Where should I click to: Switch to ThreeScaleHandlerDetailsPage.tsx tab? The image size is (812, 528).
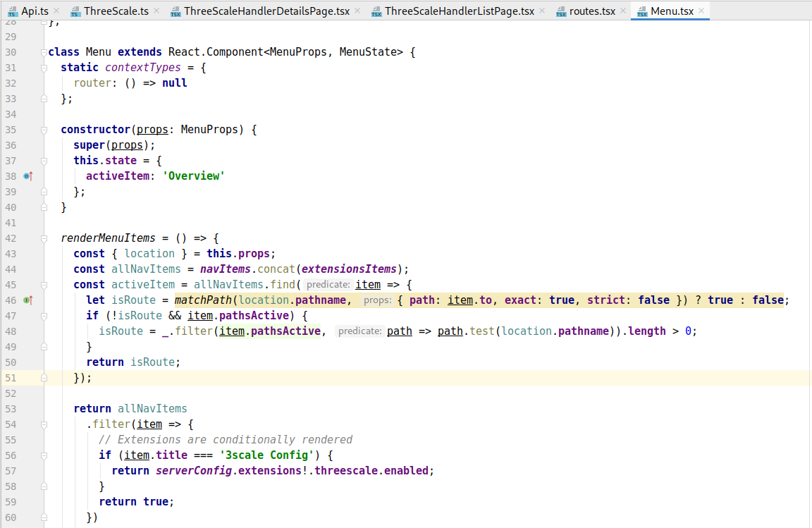266,11
